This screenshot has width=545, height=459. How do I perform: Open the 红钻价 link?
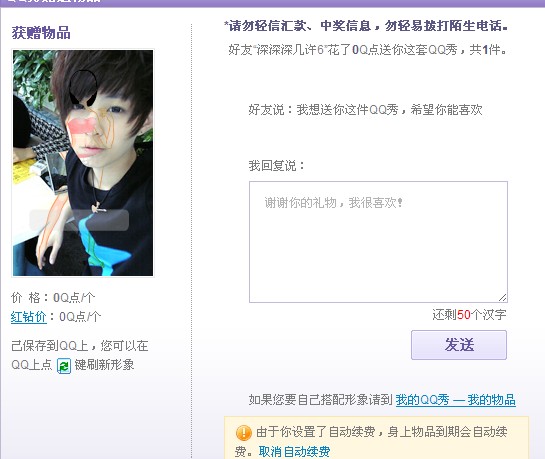pos(29,317)
